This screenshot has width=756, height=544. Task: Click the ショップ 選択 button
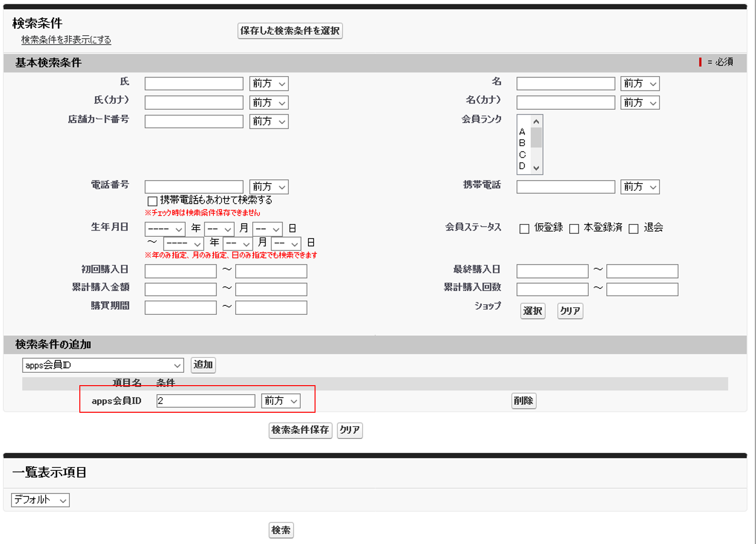[532, 311]
